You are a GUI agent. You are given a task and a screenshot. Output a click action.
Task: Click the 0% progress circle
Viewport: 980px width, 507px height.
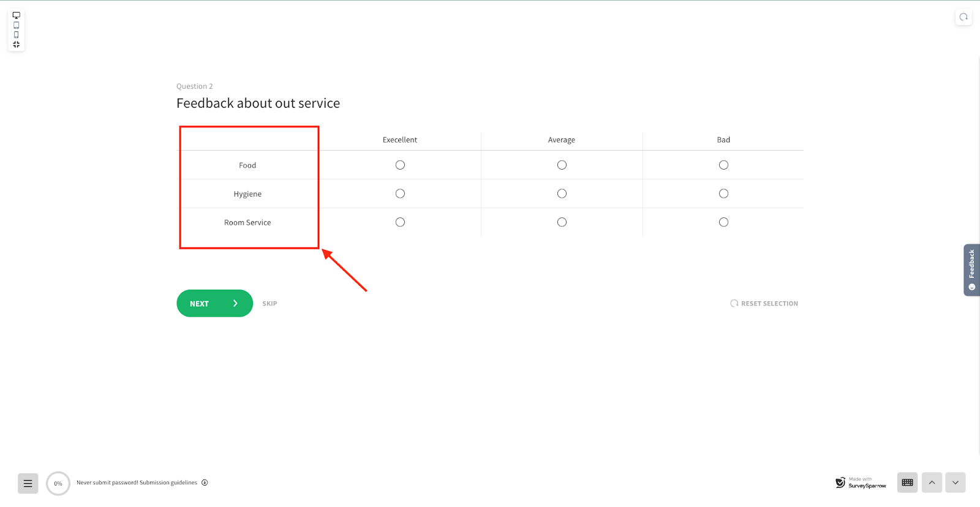(x=58, y=483)
